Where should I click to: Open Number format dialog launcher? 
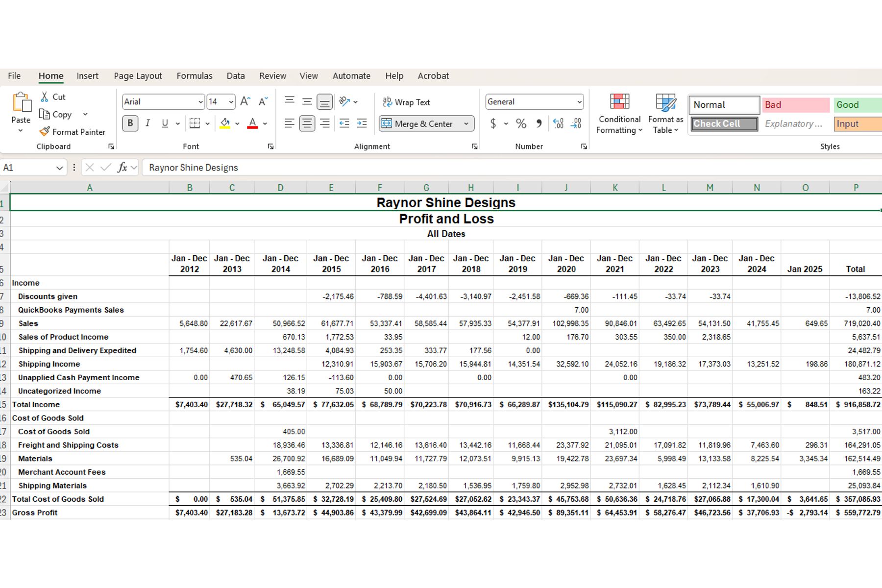pos(584,147)
